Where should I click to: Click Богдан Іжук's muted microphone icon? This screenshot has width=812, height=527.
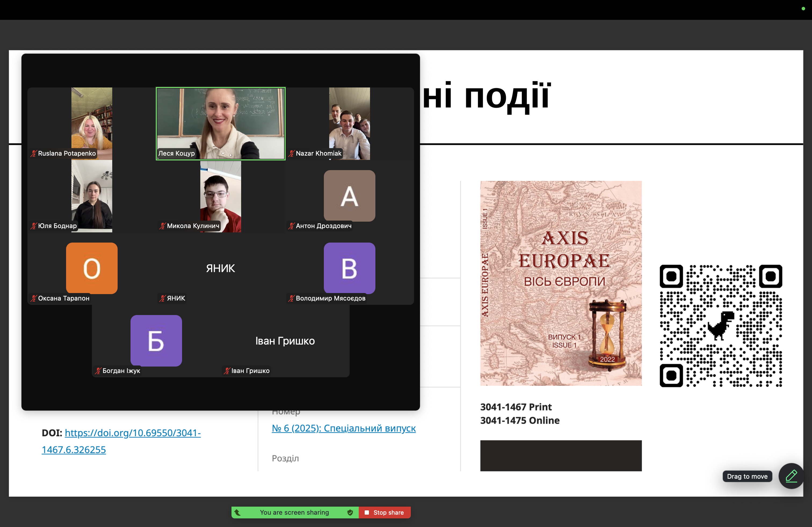[98, 371]
